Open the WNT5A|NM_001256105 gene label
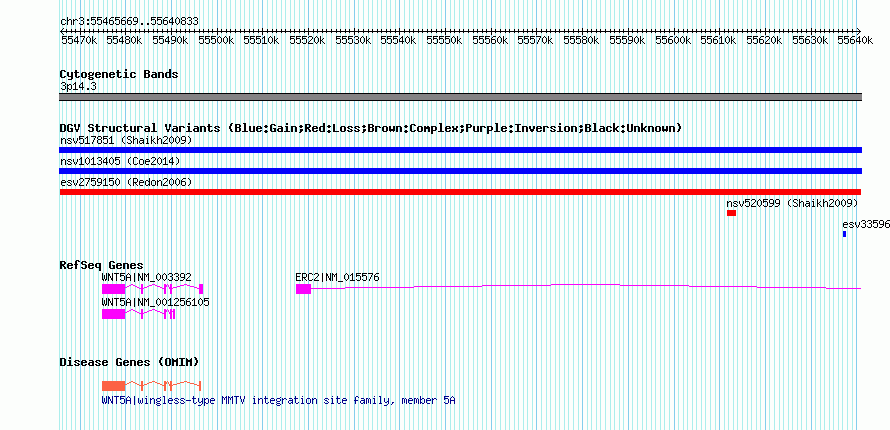This screenshot has height=430, width=890. 156,302
